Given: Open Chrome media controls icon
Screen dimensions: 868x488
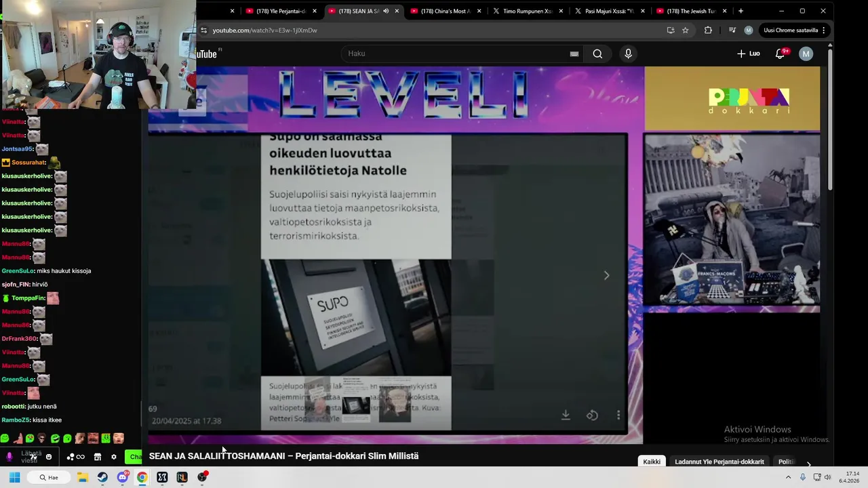Looking at the screenshot, I should tap(732, 30).
